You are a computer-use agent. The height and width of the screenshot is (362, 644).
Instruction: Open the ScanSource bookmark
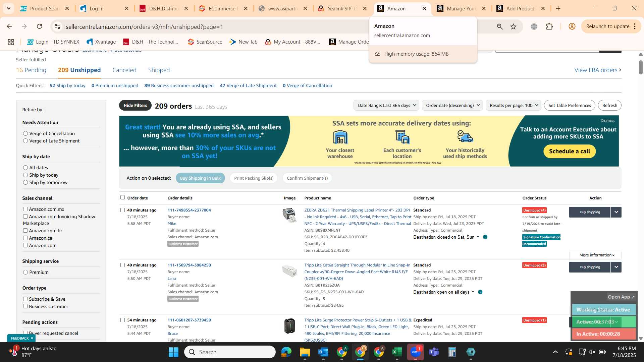[205, 42]
